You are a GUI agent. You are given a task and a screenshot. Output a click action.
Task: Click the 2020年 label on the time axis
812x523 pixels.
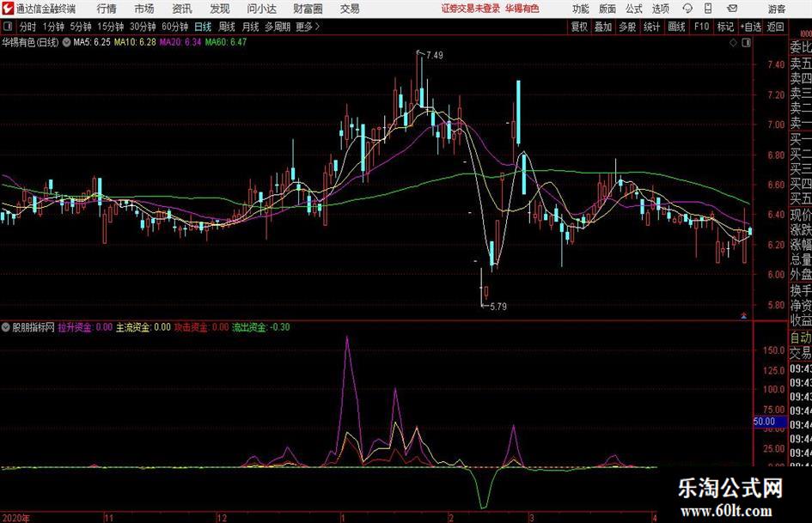[15, 518]
